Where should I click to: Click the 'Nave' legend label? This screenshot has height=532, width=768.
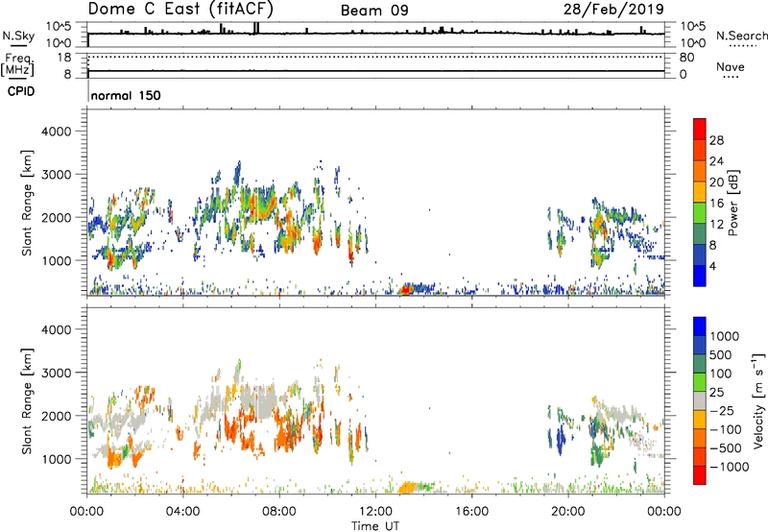point(731,66)
